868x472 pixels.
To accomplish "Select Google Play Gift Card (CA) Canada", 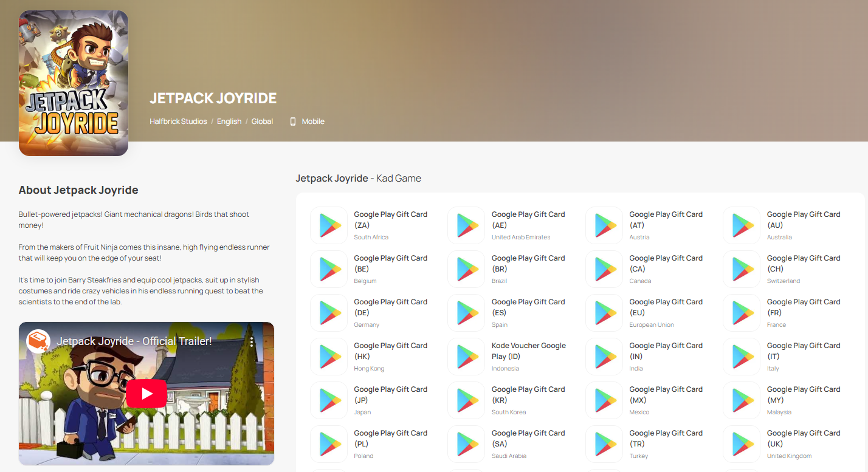I will point(666,264).
